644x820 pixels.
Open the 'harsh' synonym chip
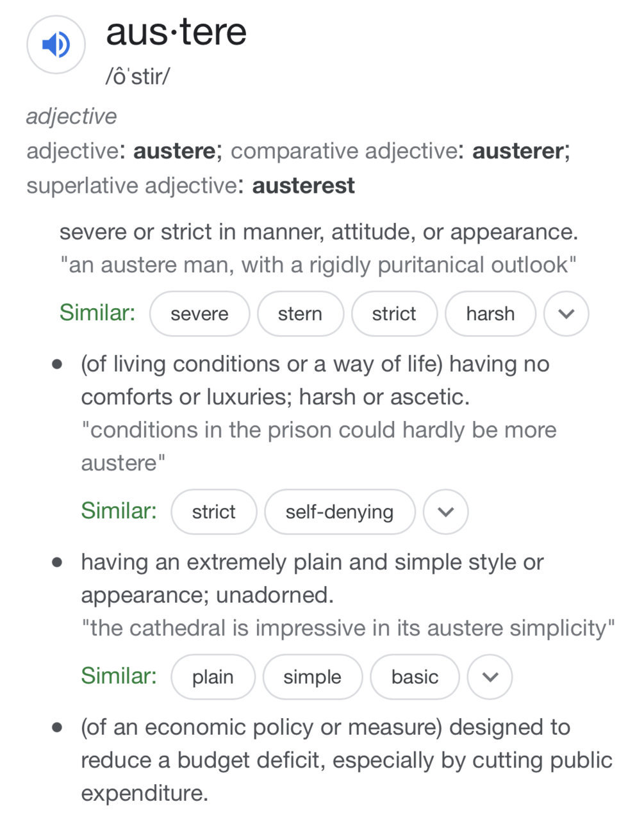click(x=490, y=314)
